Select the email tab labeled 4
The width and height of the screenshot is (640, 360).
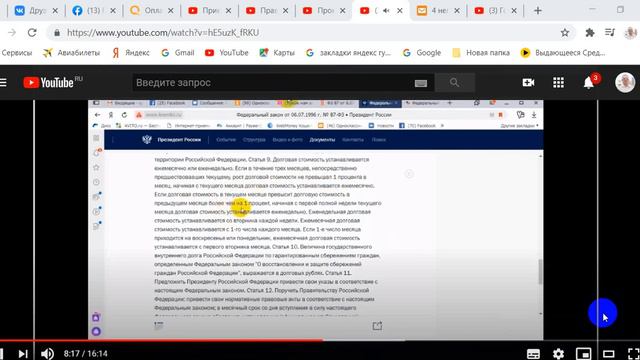433,11
